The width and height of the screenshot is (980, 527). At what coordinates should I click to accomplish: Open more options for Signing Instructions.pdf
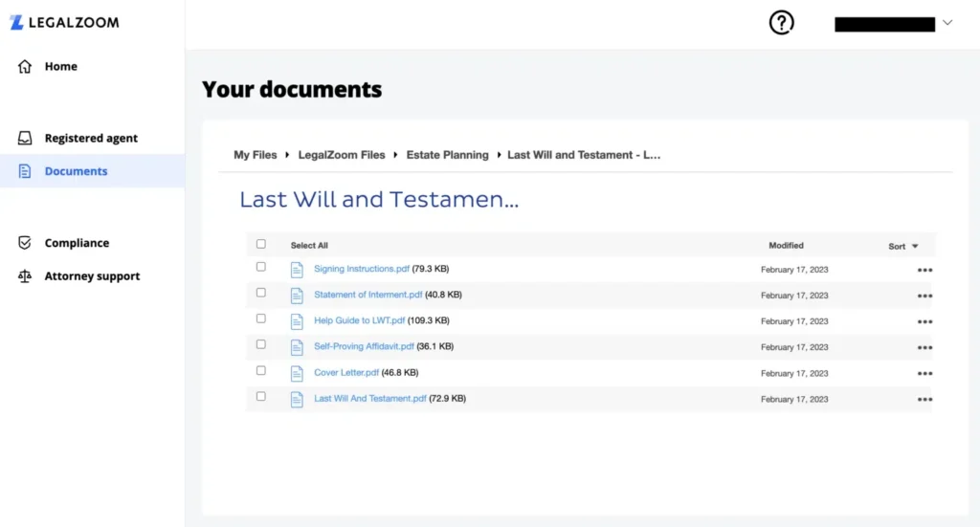pos(925,271)
